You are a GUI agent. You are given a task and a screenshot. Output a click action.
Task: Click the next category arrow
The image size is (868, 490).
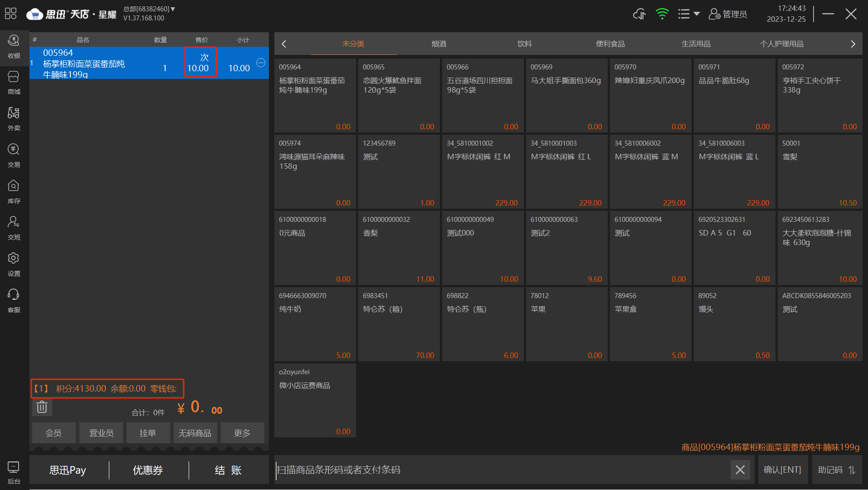(x=853, y=44)
